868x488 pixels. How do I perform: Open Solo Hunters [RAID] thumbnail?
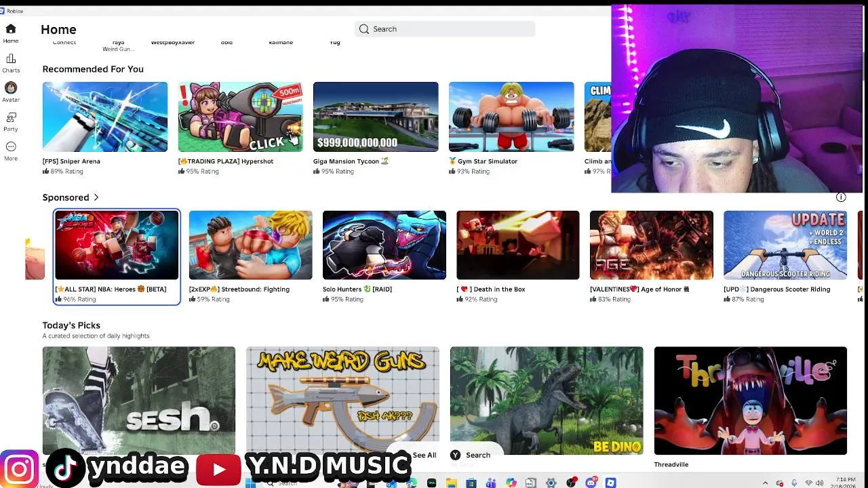384,245
